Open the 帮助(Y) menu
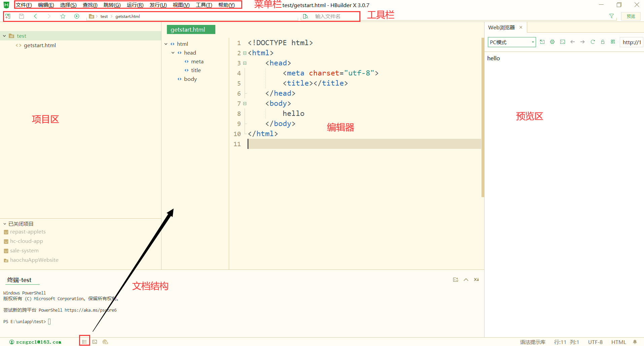This screenshot has width=644, height=346. pyautogui.click(x=226, y=5)
